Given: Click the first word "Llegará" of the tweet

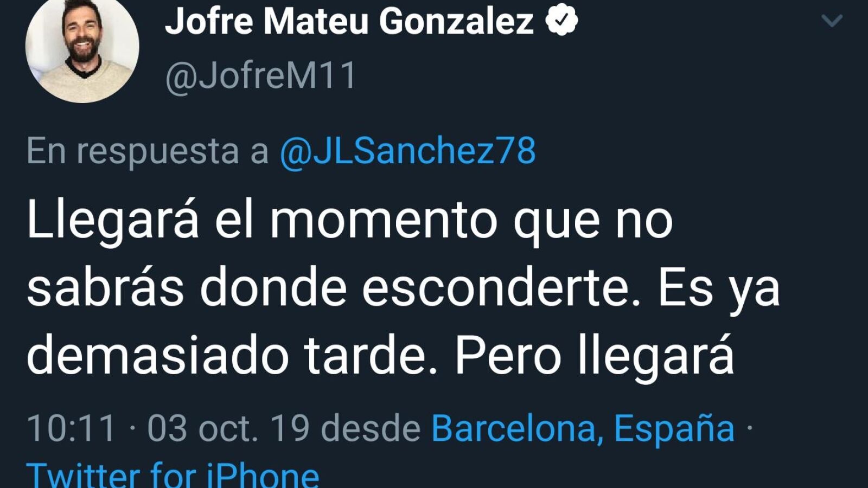Looking at the screenshot, I should (113, 220).
